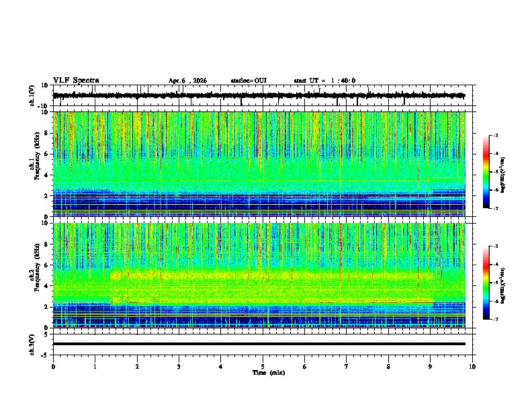Click the time axis tick label "3"
532x411 pixels.
[x=179, y=367]
